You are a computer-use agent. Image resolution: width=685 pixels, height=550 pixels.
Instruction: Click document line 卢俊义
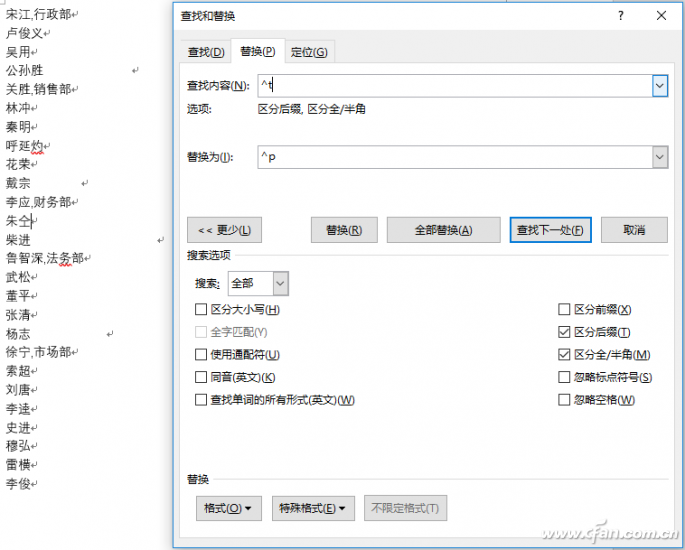24,33
